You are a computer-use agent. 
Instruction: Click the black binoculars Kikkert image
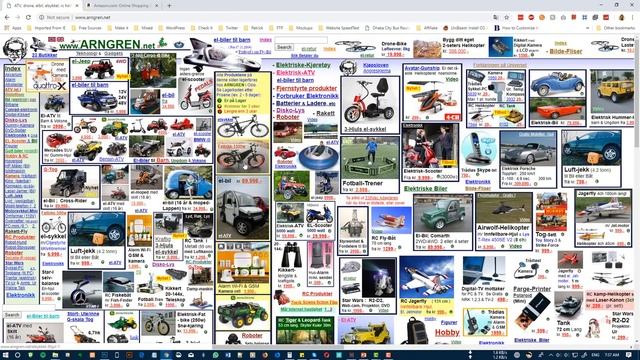pyautogui.click(x=291, y=254)
